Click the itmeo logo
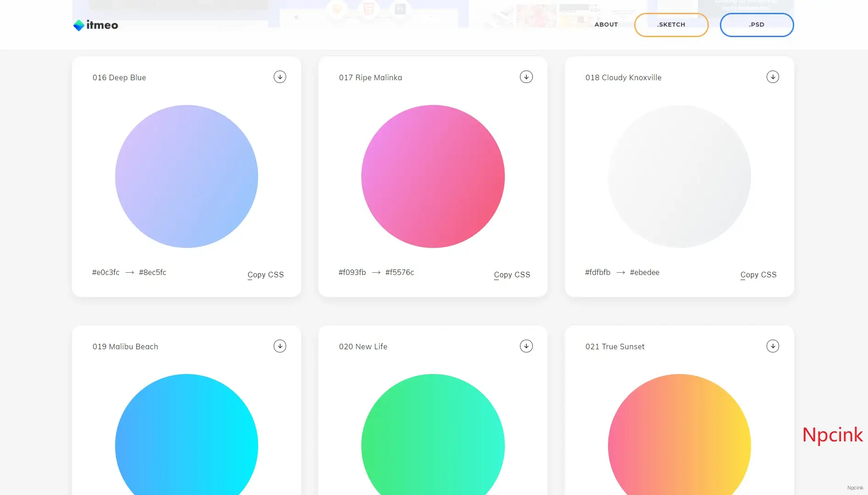 96,25
